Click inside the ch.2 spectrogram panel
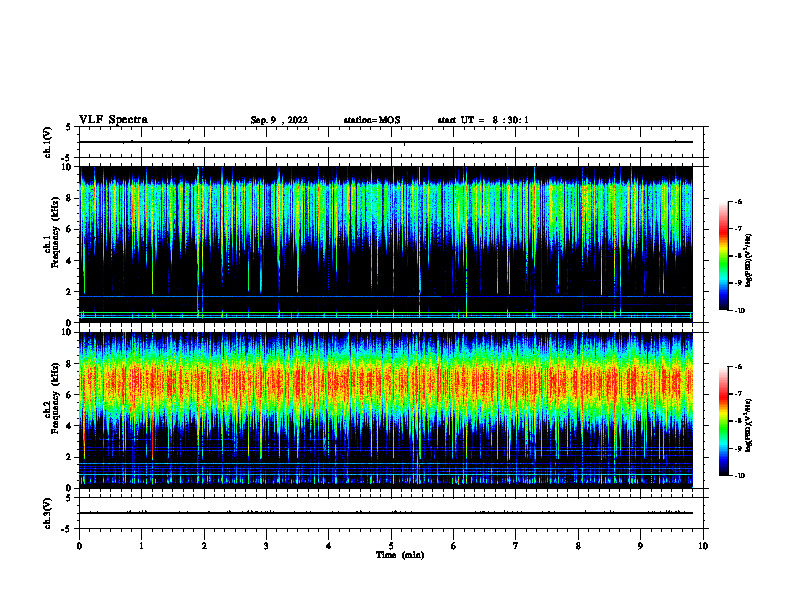This screenshot has height=612, width=792. pyautogui.click(x=386, y=410)
